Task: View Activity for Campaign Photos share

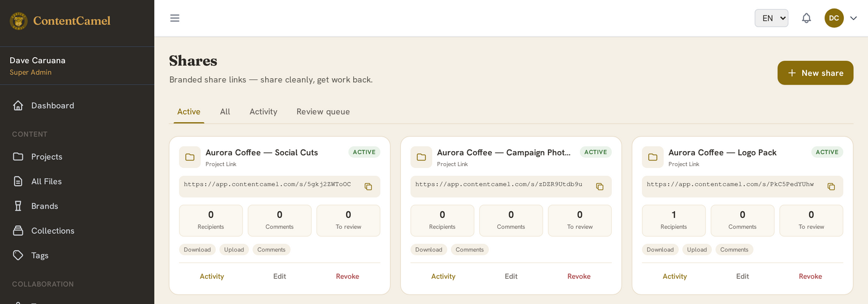Action: pos(443,276)
